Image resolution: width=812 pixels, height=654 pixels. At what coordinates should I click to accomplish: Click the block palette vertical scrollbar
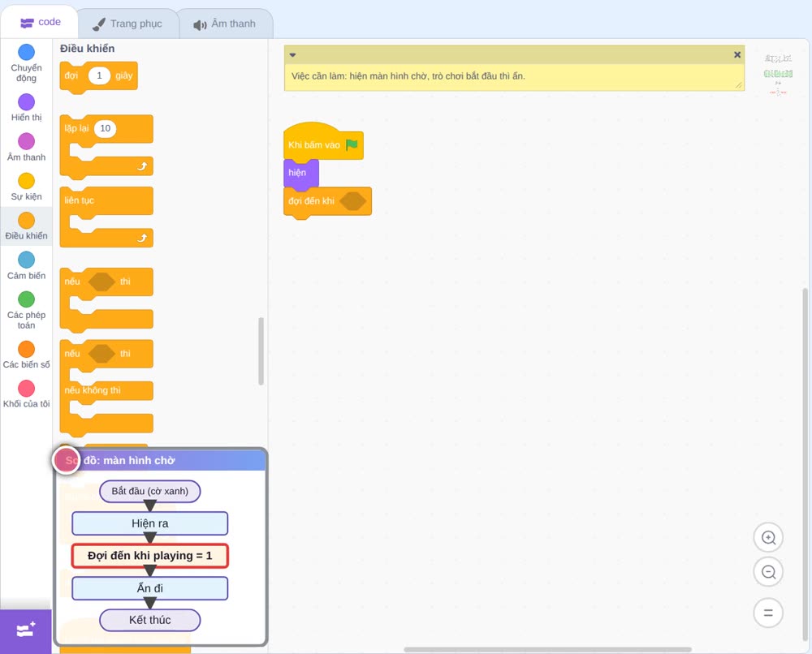[261, 351]
